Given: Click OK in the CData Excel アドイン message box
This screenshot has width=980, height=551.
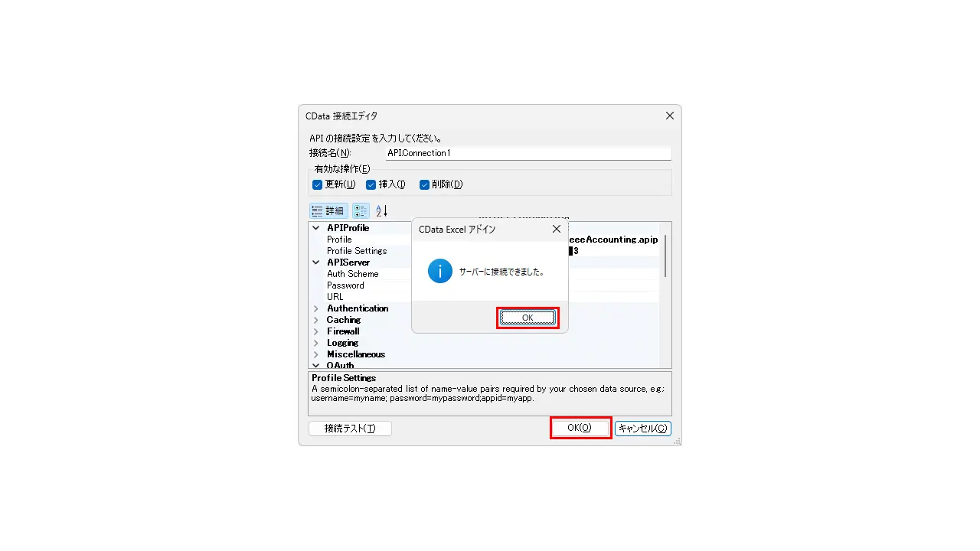Looking at the screenshot, I should [528, 318].
